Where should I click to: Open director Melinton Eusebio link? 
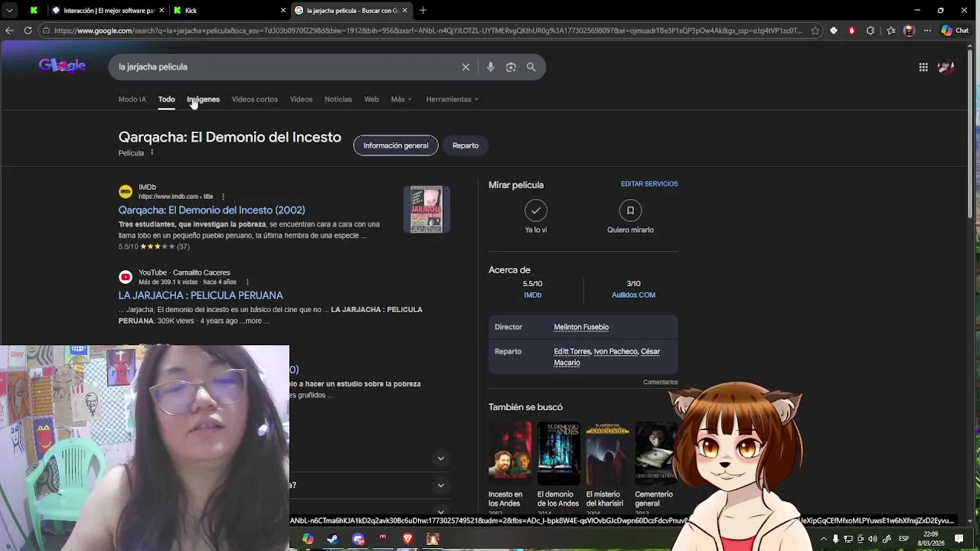click(x=581, y=328)
